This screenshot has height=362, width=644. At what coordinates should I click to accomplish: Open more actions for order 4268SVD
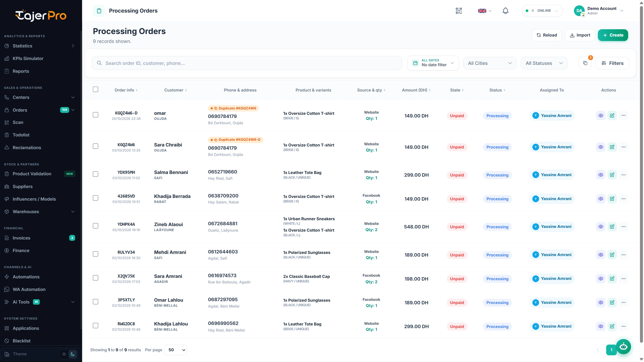624,199
